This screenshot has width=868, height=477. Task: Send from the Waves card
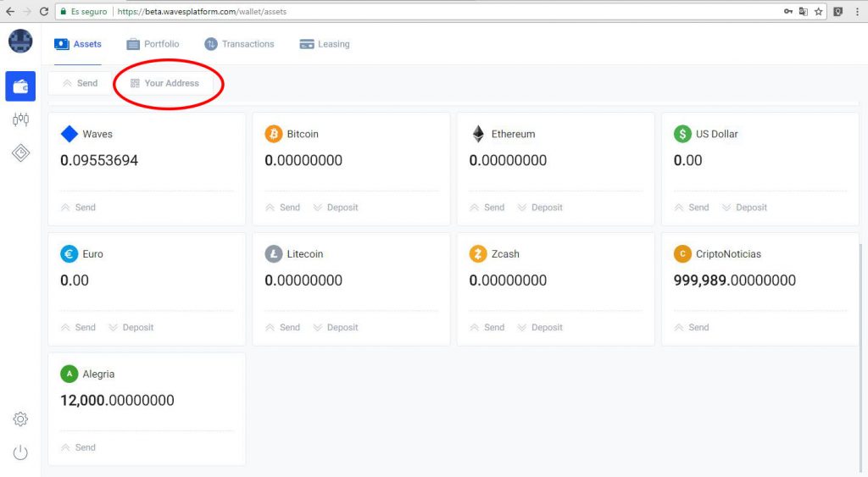pyautogui.click(x=79, y=208)
